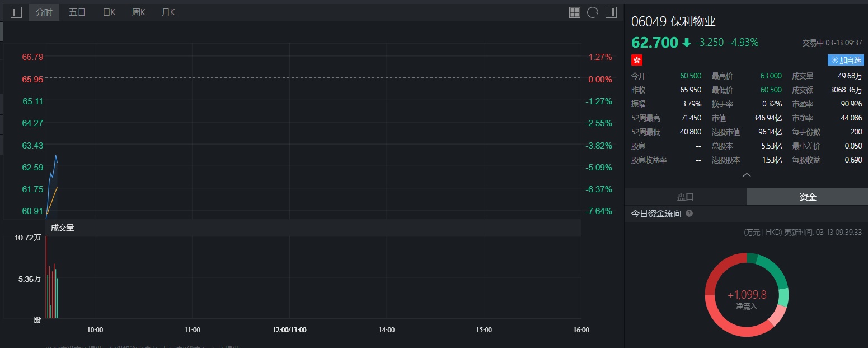Click the 总股本 value 5.53亿
Viewport: 868px width, 348px height.
point(772,146)
